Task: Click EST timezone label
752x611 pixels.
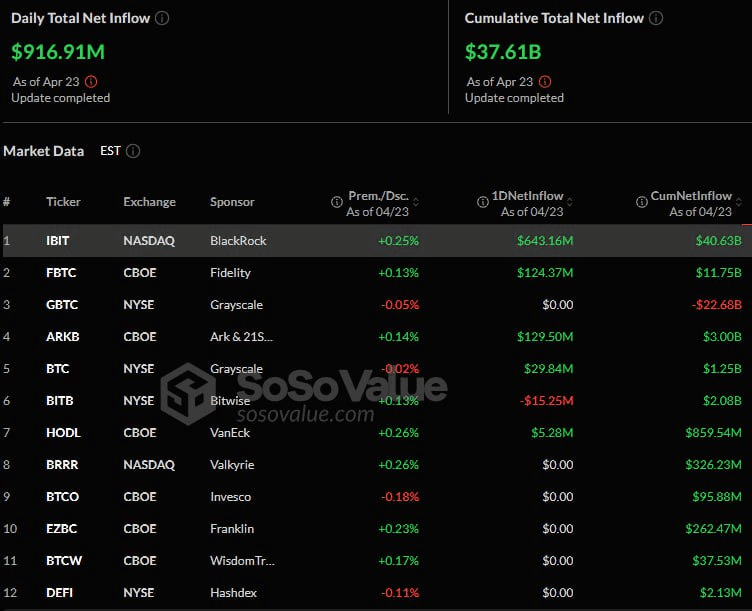Action: [110, 151]
